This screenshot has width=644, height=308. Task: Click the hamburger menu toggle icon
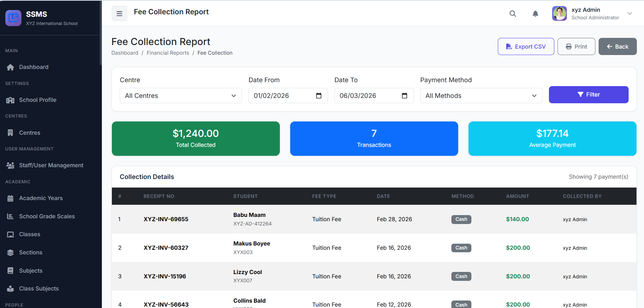119,14
